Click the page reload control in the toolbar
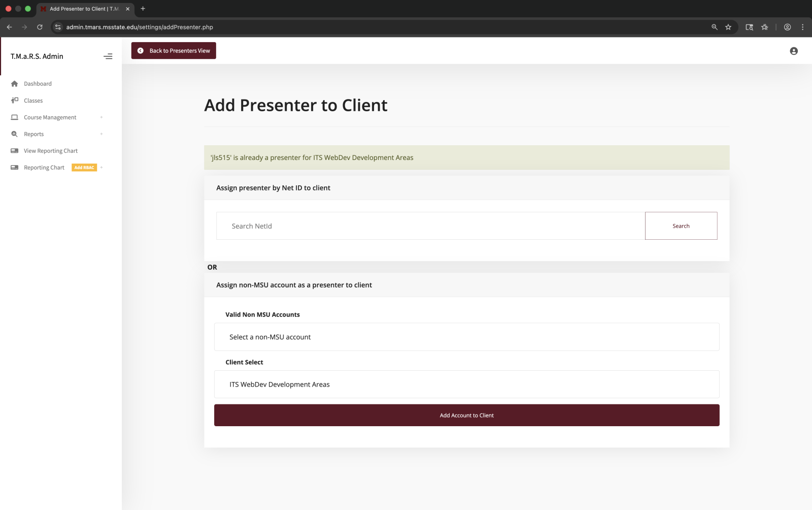Viewport: 812px width, 510px height. (40, 27)
